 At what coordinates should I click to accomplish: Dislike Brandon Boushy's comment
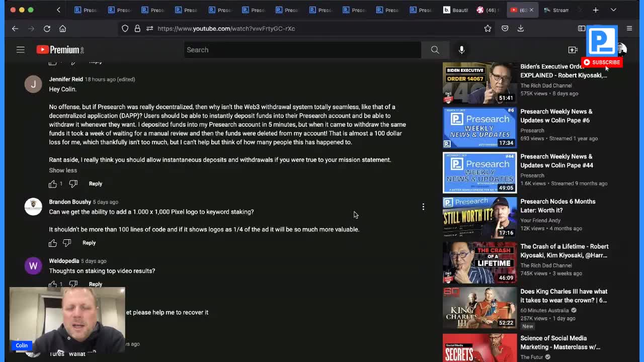(x=67, y=243)
